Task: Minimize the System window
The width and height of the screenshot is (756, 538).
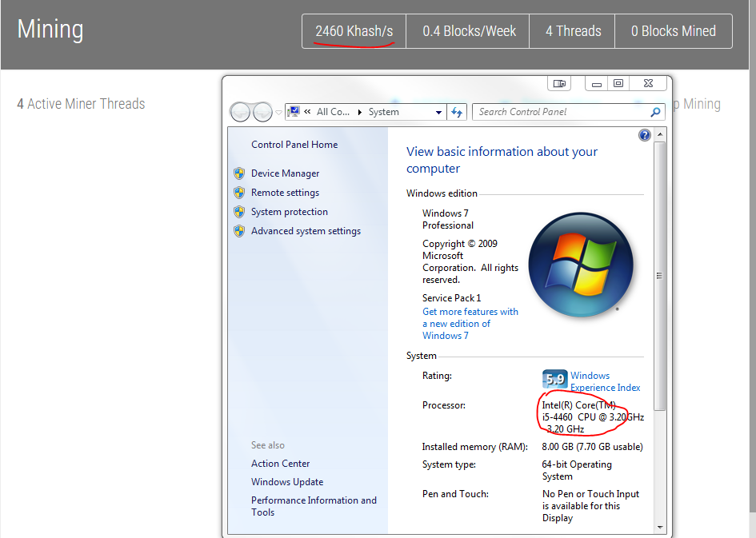Action: pyautogui.click(x=597, y=83)
